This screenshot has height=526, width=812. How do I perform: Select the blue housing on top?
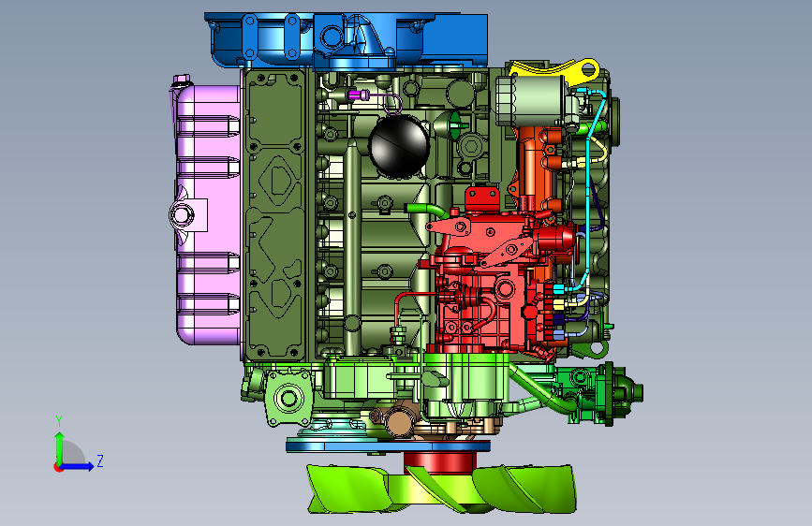click(x=346, y=41)
